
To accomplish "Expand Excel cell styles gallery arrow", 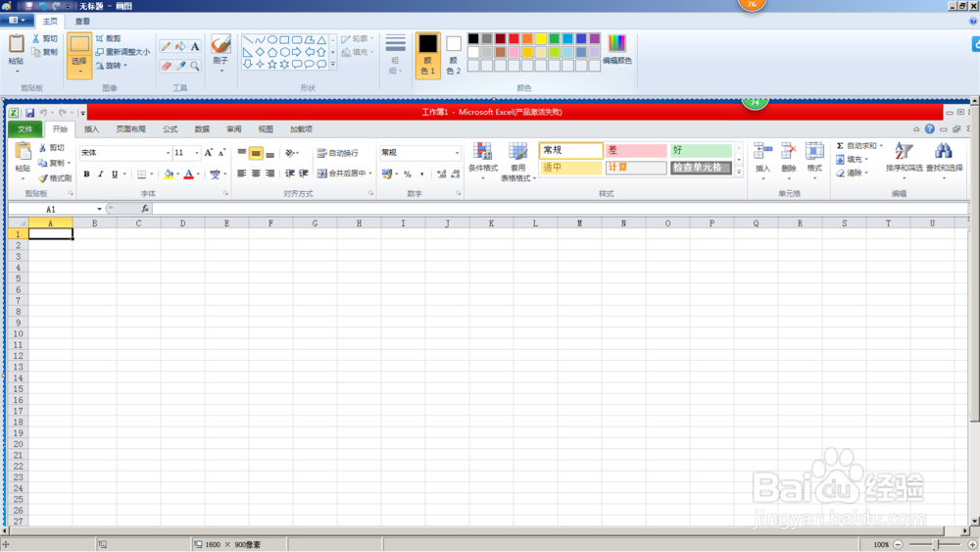I will 739,172.
